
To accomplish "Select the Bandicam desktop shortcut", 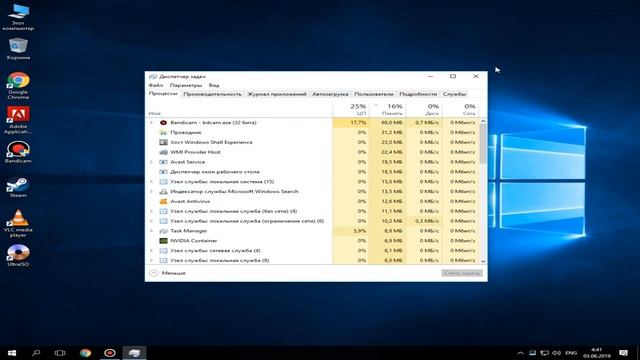I will (x=18, y=152).
